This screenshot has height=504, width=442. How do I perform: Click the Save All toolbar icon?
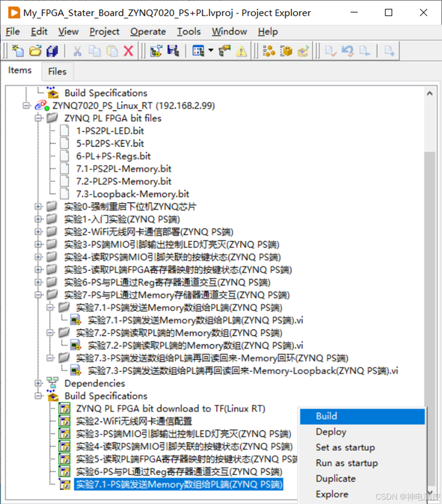click(52, 51)
